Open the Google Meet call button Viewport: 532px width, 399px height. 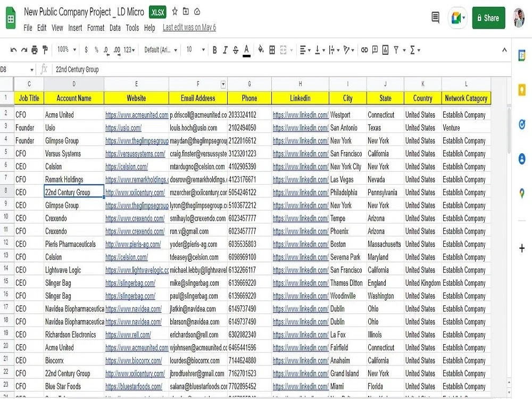coord(458,18)
